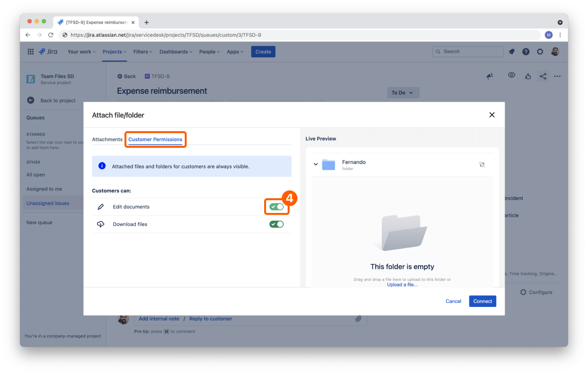588x373 pixels.
Task: Click the Jira logo
Action: [x=48, y=52]
